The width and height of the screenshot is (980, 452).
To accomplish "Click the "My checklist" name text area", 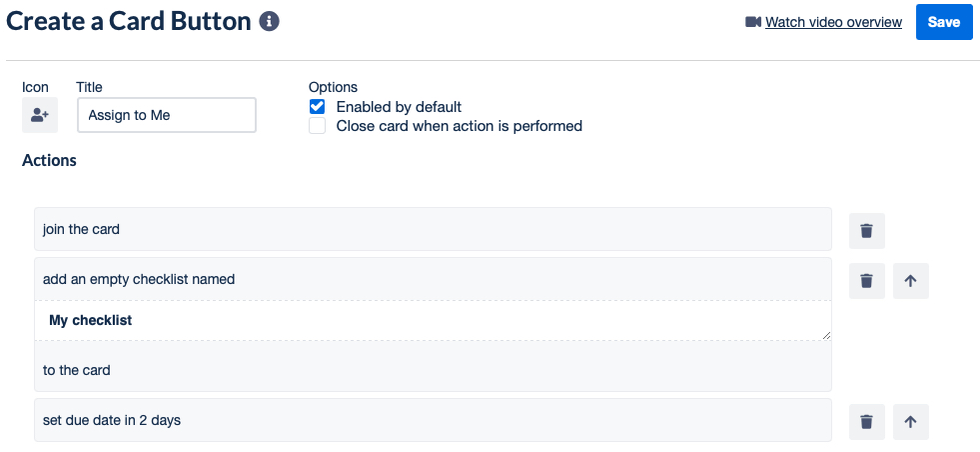I will pos(432,320).
